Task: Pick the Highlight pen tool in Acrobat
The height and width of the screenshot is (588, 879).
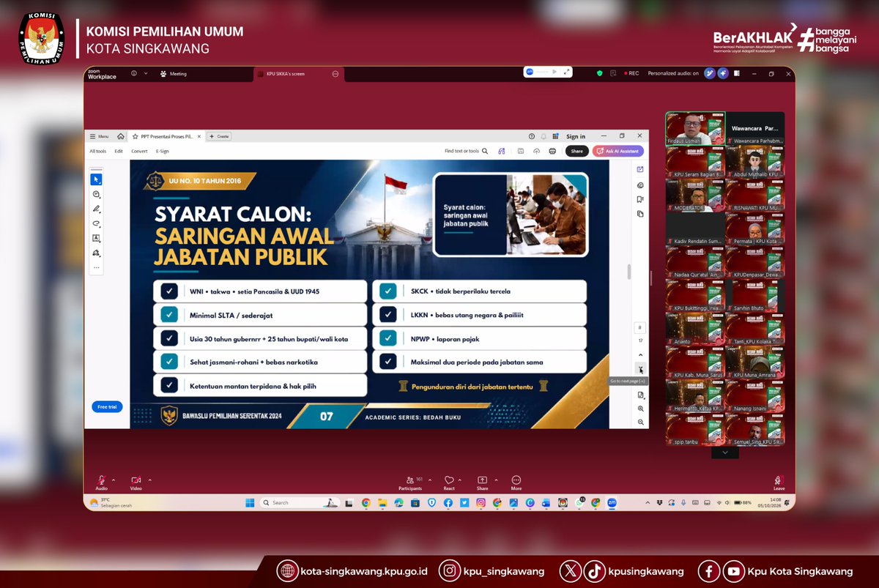Action: coord(96,209)
